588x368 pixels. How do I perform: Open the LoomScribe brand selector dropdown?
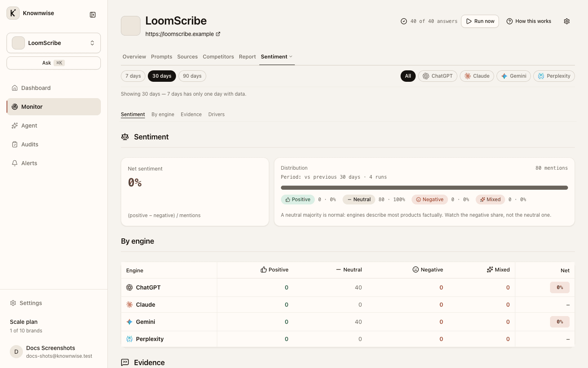coord(53,43)
